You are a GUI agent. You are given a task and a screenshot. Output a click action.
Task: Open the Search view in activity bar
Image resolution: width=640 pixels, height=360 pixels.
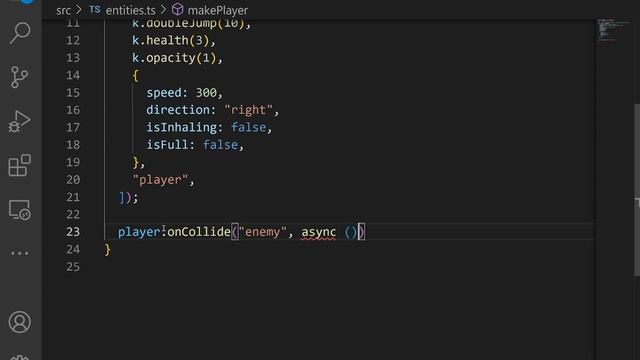pyautogui.click(x=20, y=33)
